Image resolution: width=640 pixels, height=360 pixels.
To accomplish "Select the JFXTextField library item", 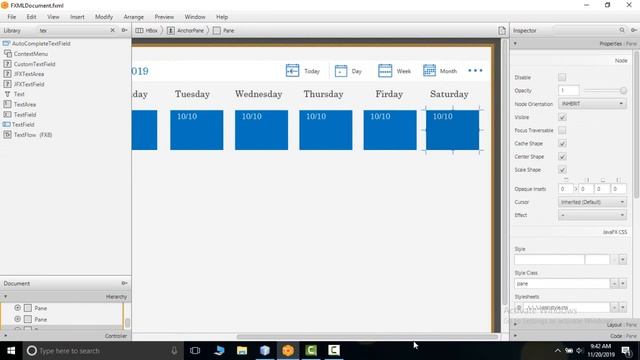I will tap(24, 84).
